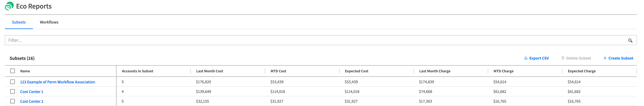Open the Subsets tab

[19, 22]
